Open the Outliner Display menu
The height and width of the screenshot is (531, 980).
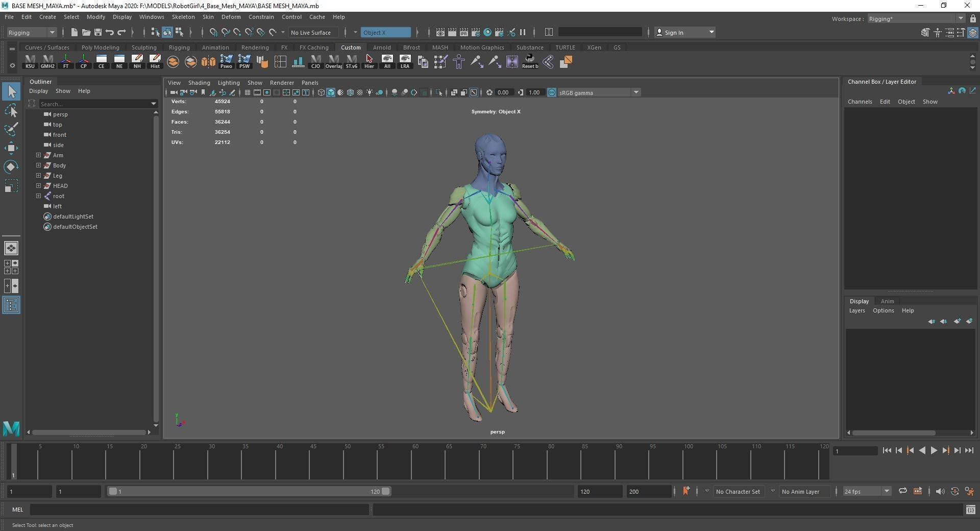coord(38,91)
